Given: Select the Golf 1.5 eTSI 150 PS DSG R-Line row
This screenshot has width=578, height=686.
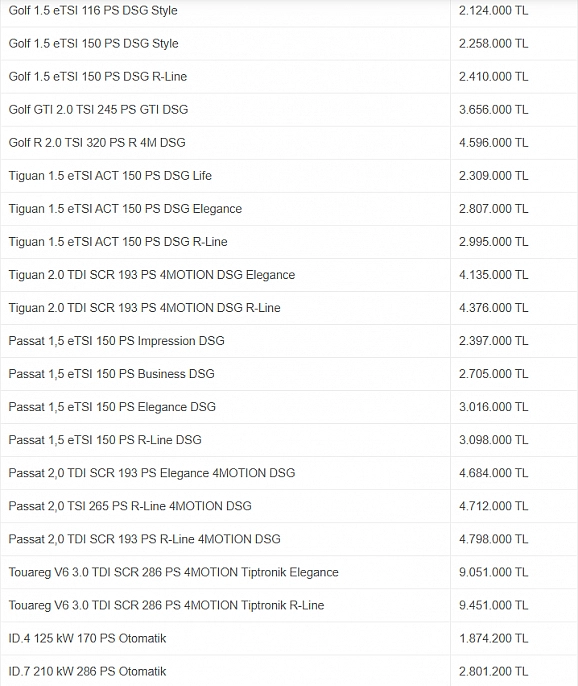Looking at the screenshot, I should coord(289,77).
